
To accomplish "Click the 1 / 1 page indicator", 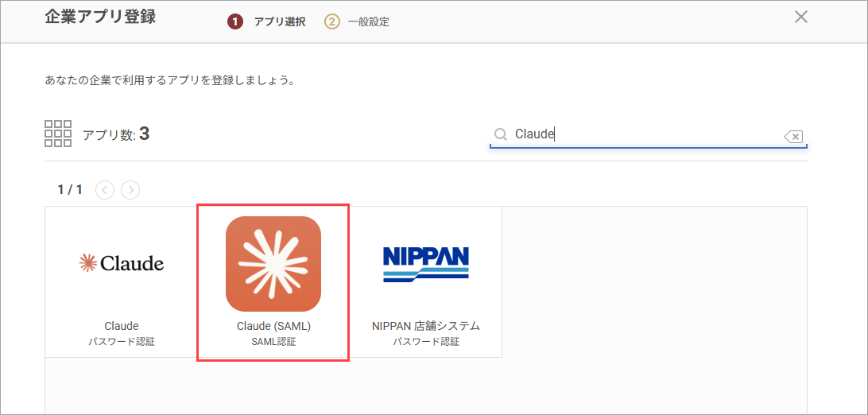I will pos(70,190).
